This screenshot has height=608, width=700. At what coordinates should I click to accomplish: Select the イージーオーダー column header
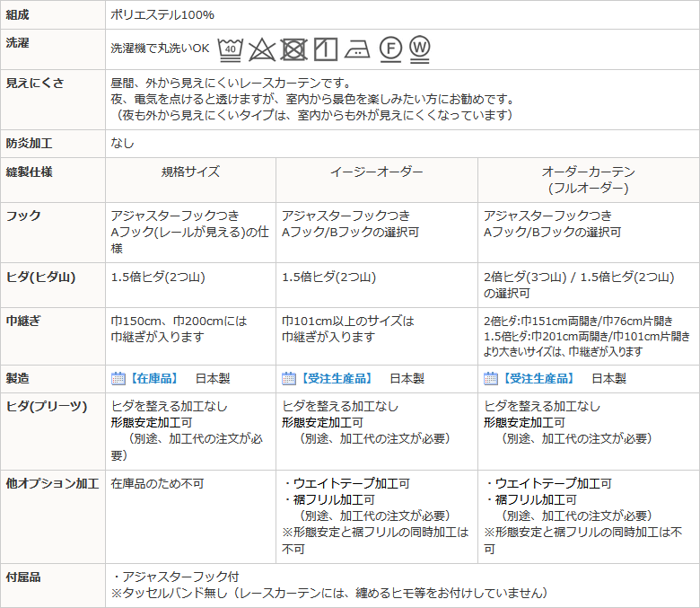coord(376,172)
